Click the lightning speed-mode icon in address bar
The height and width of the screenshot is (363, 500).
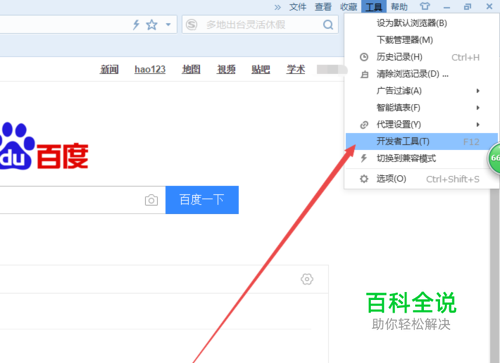click(136, 24)
